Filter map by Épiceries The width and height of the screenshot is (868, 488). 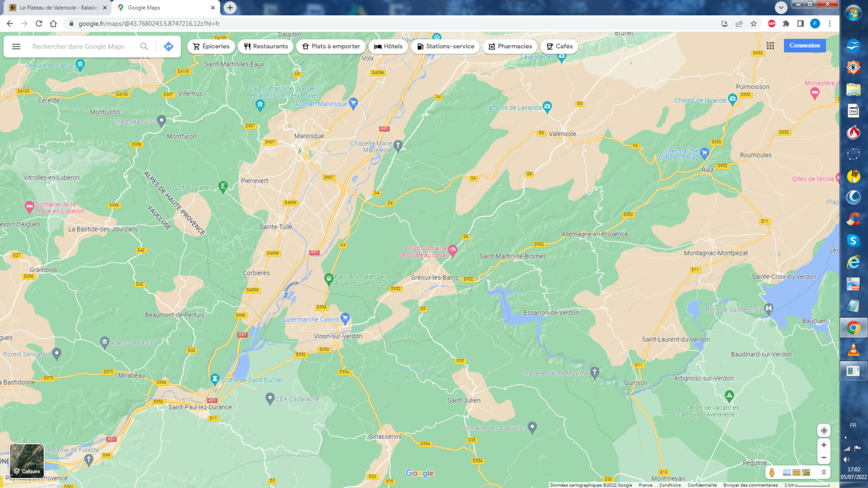point(211,46)
